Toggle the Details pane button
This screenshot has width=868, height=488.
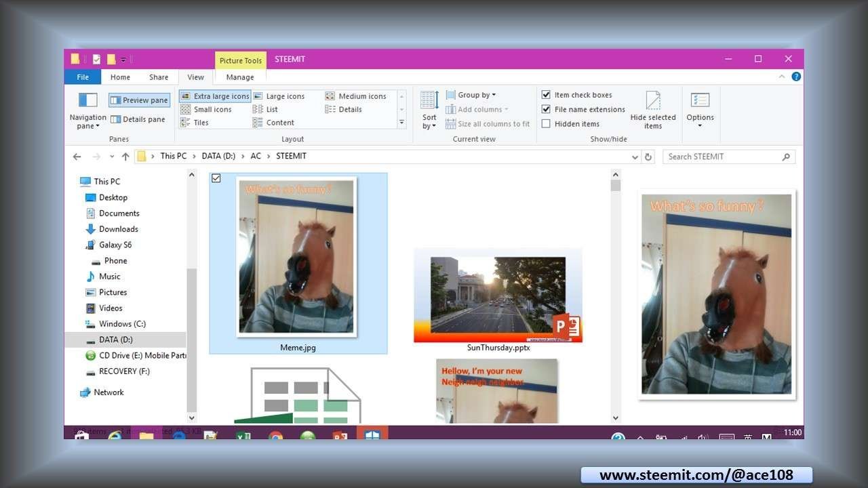[138, 119]
